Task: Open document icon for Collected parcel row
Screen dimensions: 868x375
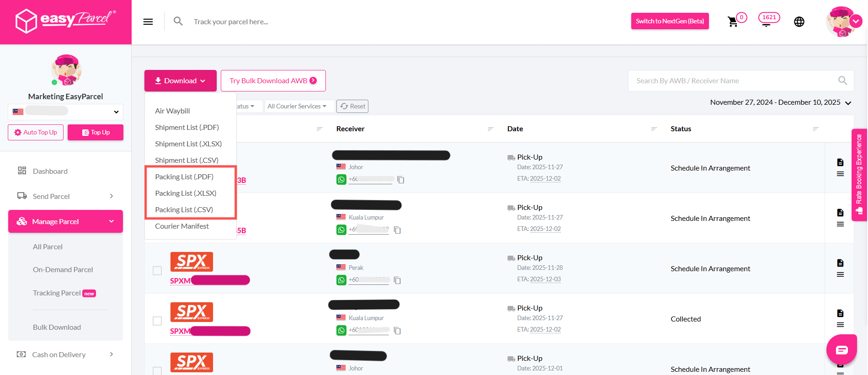Action: [x=840, y=313]
